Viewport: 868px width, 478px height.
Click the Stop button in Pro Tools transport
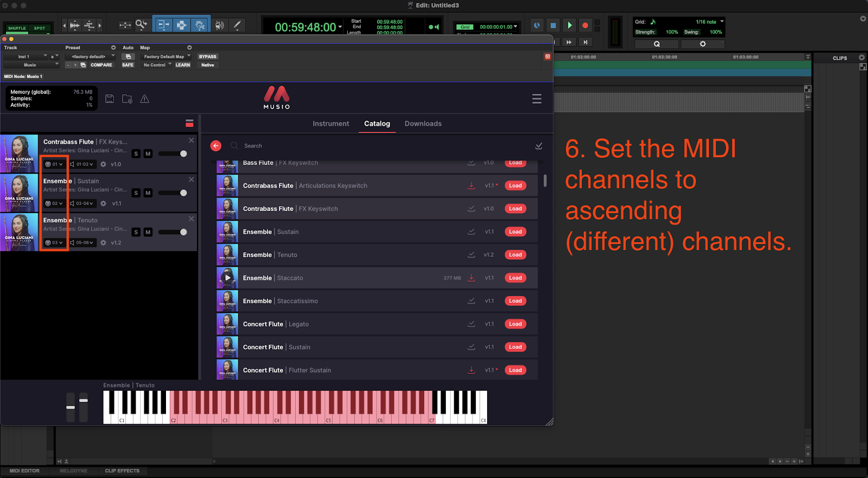click(553, 25)
